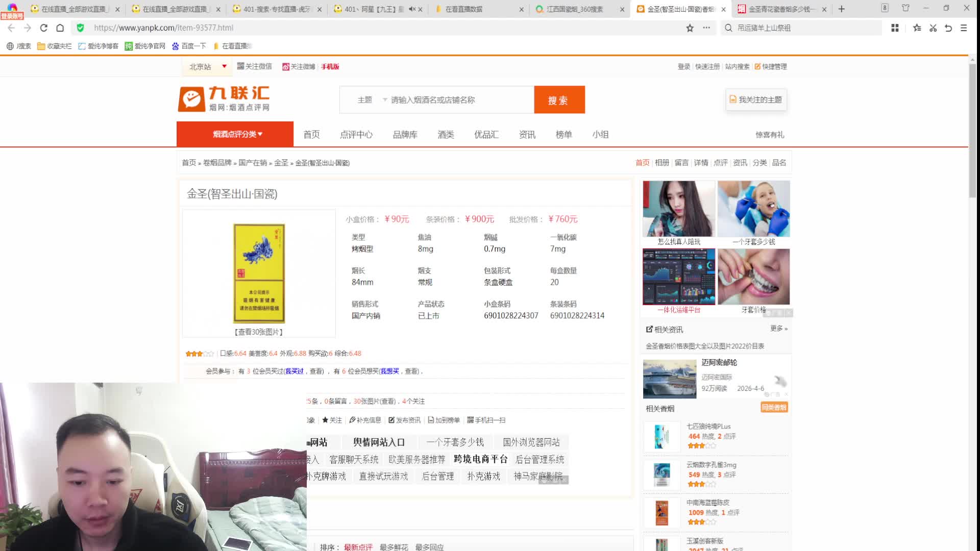Screen dimensions: 980x551
Task: Bookmark page with the star icon
Action: [690, 28]
